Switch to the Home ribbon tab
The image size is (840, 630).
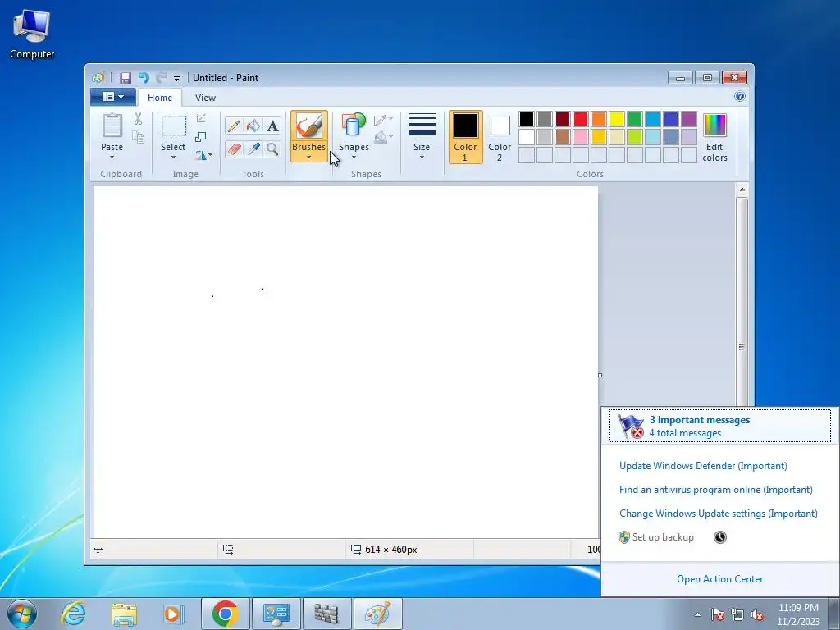pos(160,98)
